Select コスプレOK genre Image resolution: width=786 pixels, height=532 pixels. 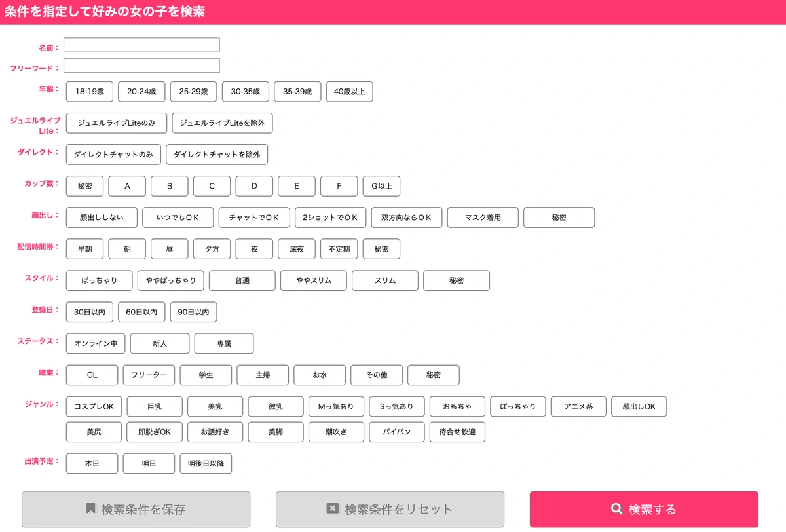click(x=94, y=406)
